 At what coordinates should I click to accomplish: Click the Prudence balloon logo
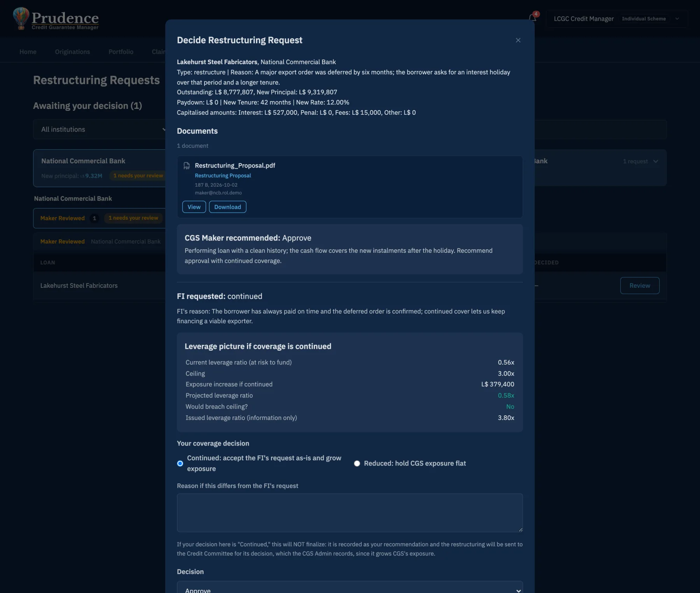coord(21,18)
